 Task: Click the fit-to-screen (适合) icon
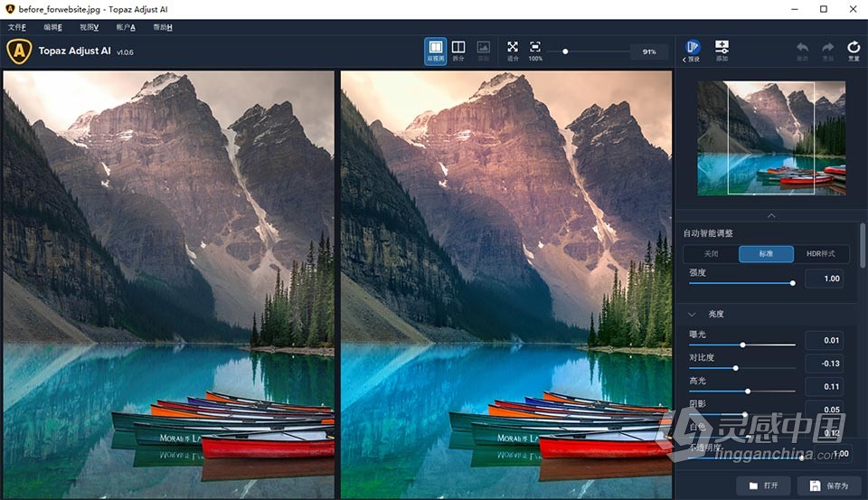tap(513, 50)
